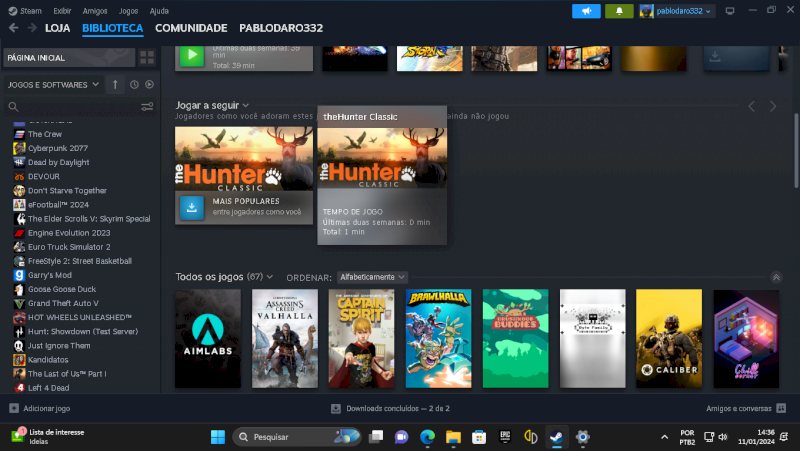This screenshot has height=451, width=800.
Task: Switch to the BIBLIOTECA tab
Action: click(113, 28)
